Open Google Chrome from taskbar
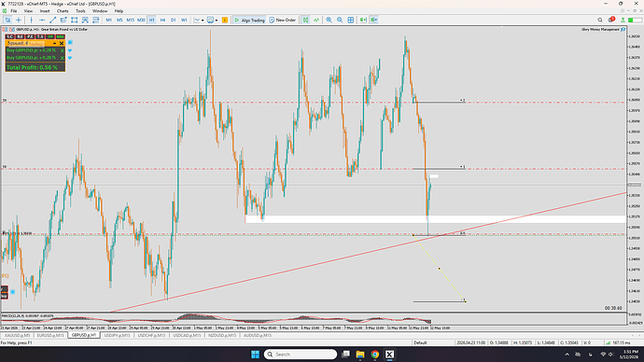This screenshot has width=644, height=362. click(x=375, y=355)
